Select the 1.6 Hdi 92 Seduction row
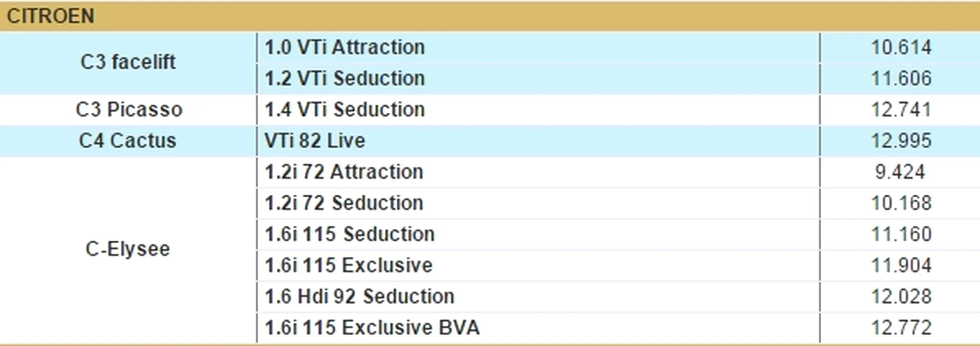 (x=360, y=296)
